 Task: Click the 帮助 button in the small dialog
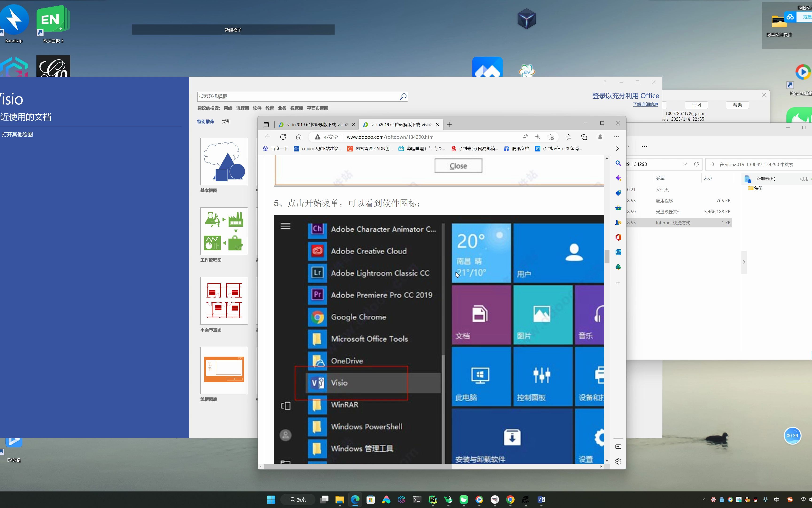tap(737, 105)
